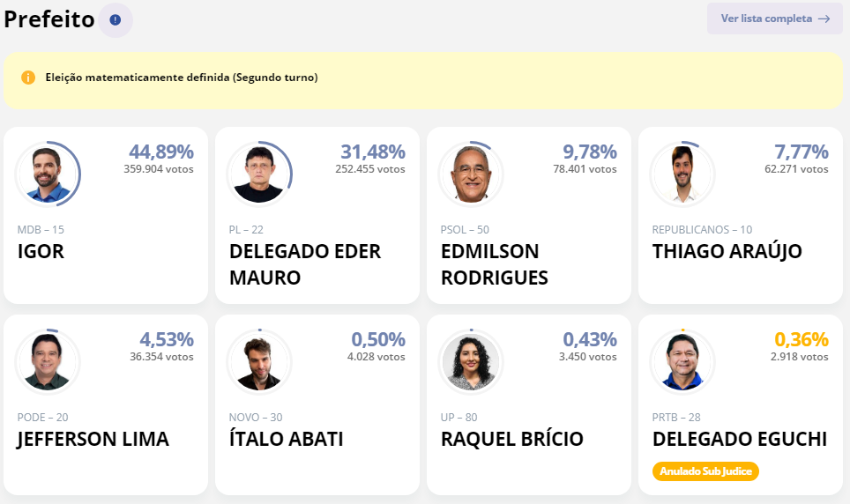
Task: Select Edmilson Rodrigues's portrait
Action: point(471,174)
